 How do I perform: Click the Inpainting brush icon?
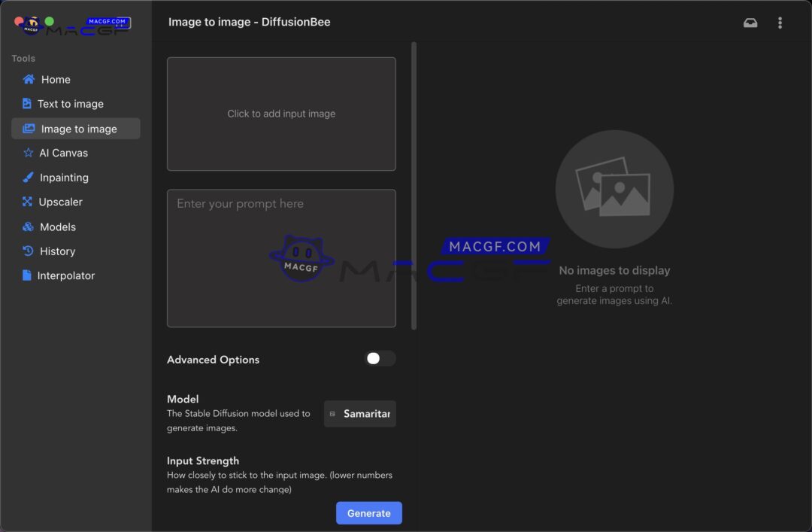[27, 177]
